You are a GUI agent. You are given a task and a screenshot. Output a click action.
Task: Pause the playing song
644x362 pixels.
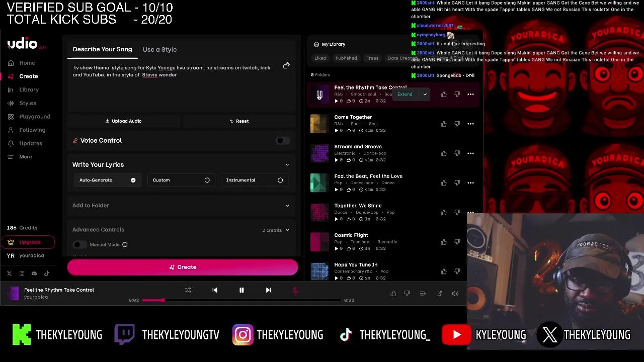[x=242, y=290]
